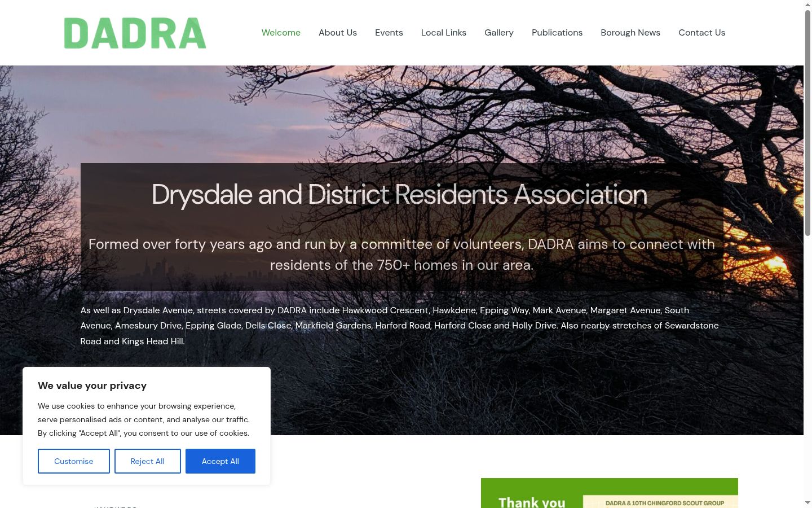
Task: Select Local Links in navigation
Action: [444, 33]
